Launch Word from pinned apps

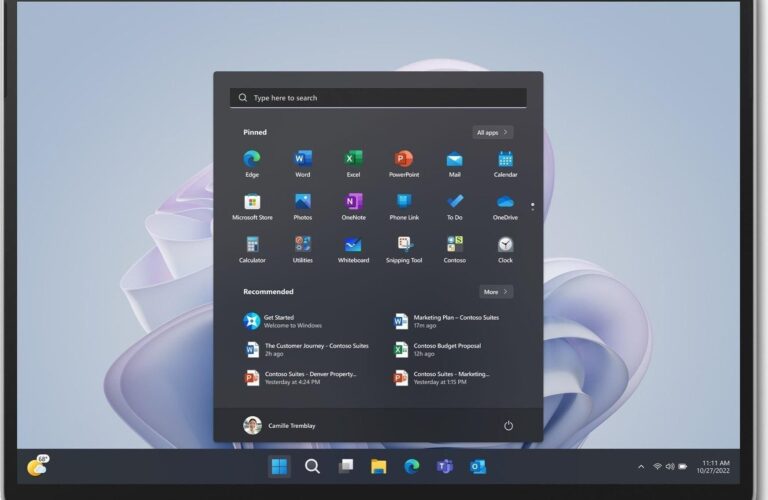[303, 164]
